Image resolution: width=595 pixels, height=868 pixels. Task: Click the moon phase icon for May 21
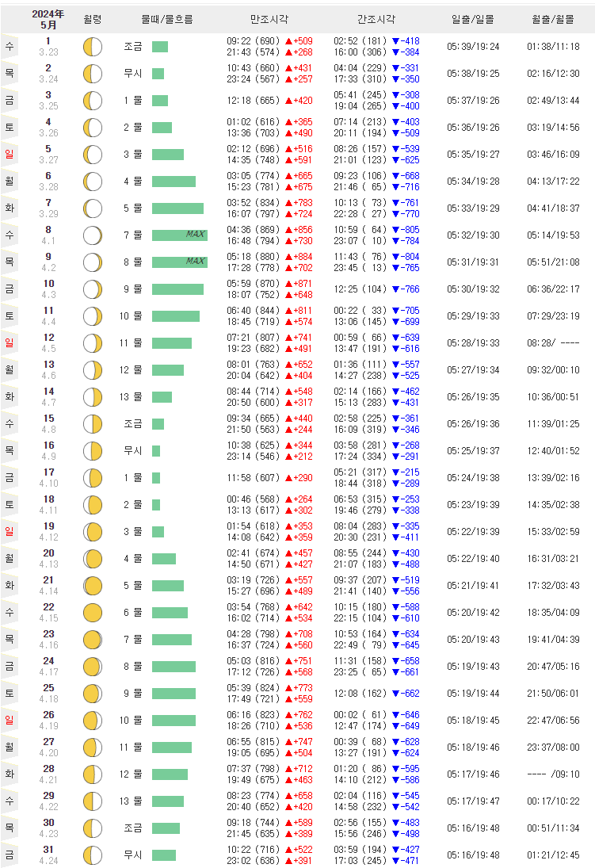pyautogui.click(x=93, y=586)
